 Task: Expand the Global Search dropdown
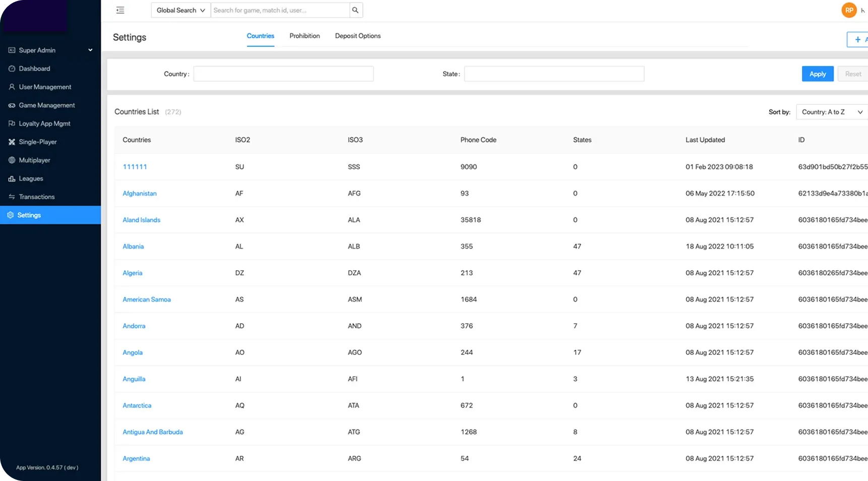180,10
